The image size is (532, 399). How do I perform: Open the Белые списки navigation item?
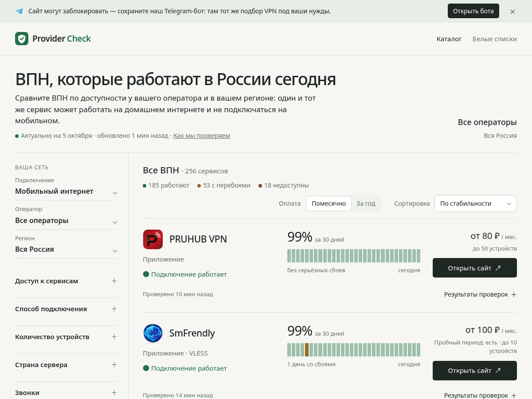click(495, 39)
